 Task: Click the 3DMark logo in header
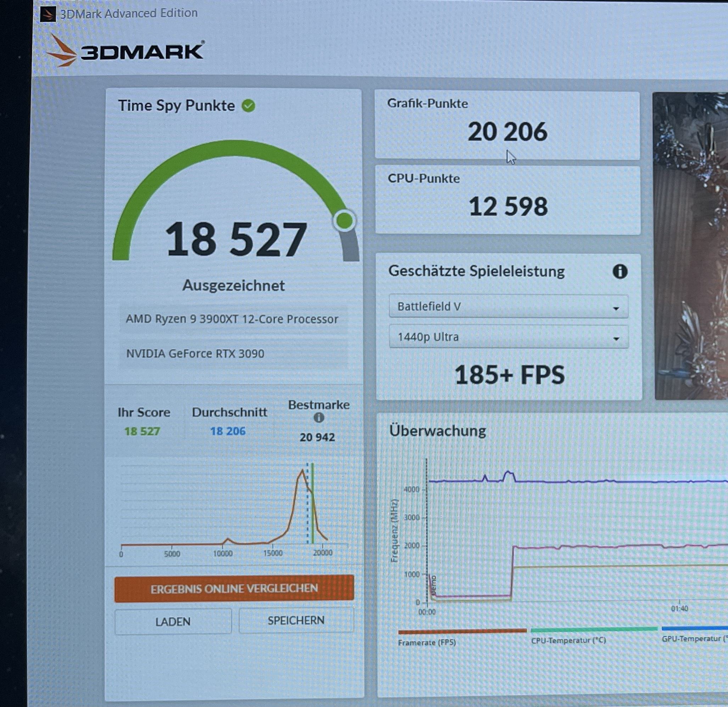coord(125,51)
